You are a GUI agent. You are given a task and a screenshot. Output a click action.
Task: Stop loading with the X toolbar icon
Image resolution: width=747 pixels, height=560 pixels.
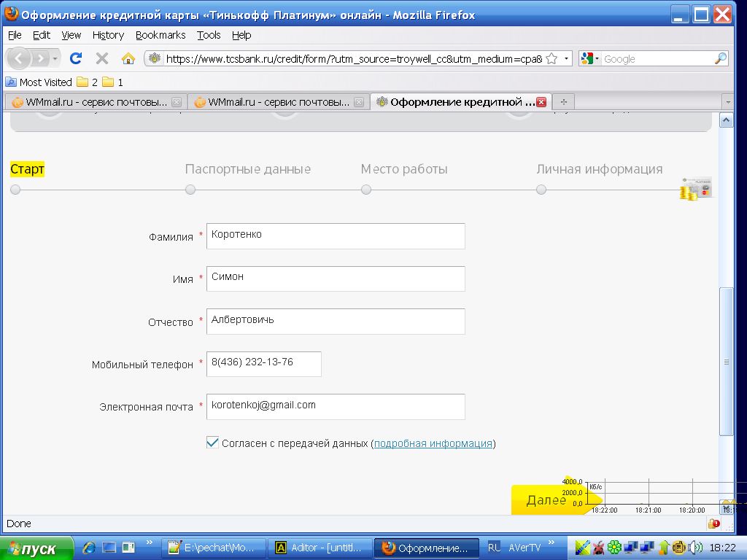(102, 58)
